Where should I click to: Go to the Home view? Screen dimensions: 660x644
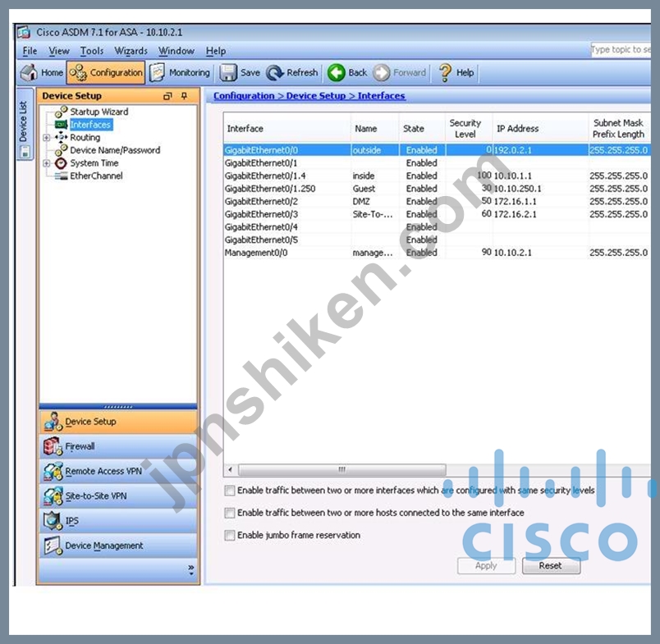tap(42, 73)
